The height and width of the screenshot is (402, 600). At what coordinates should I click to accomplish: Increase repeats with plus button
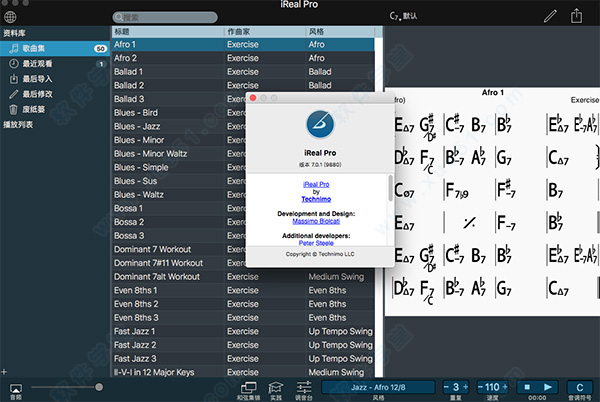click(465, 387)
